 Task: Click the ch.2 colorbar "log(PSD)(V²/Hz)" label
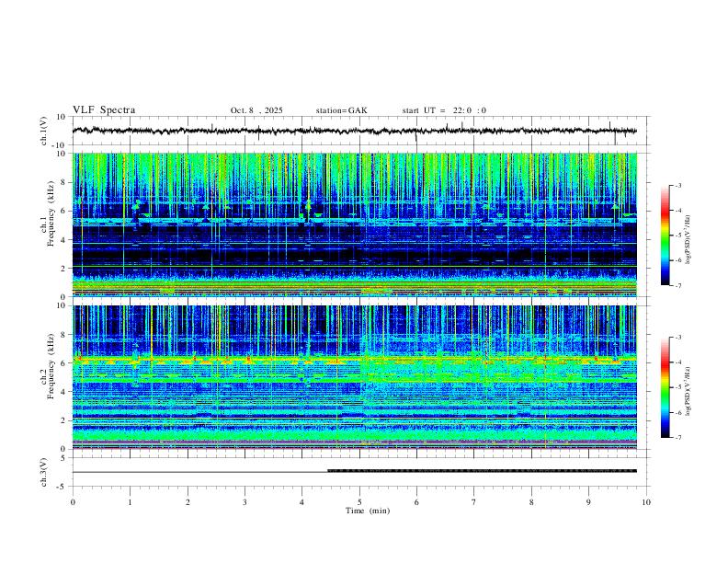688,391
